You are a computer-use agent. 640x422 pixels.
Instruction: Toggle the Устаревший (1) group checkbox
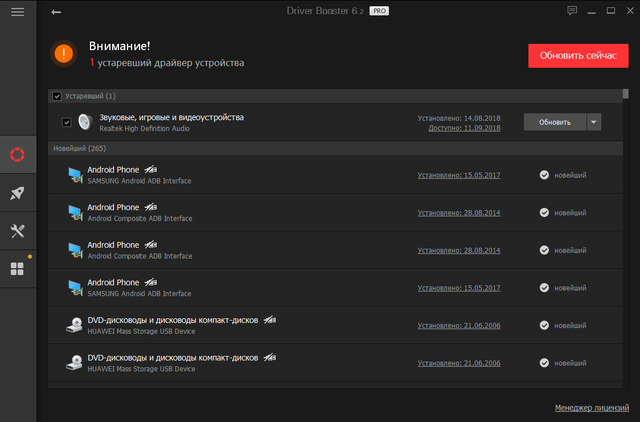pyautogui.click(x=57, y=96)
